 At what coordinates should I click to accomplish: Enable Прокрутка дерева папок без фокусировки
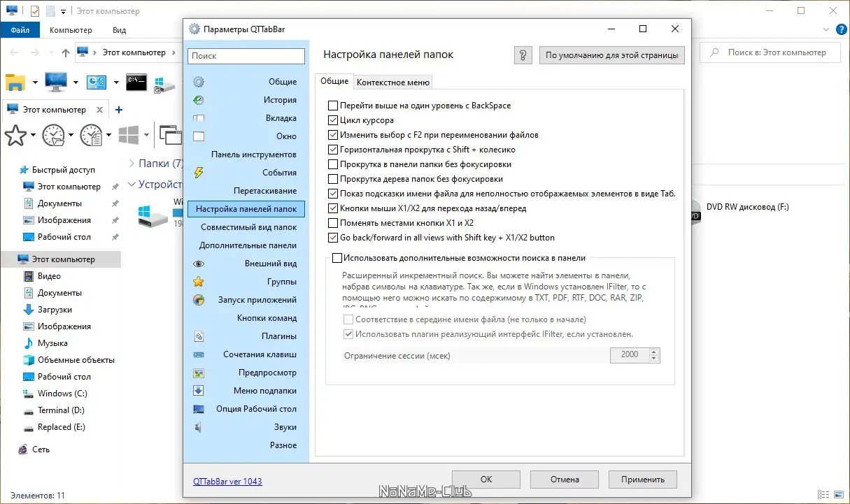[x=333, y=179]
